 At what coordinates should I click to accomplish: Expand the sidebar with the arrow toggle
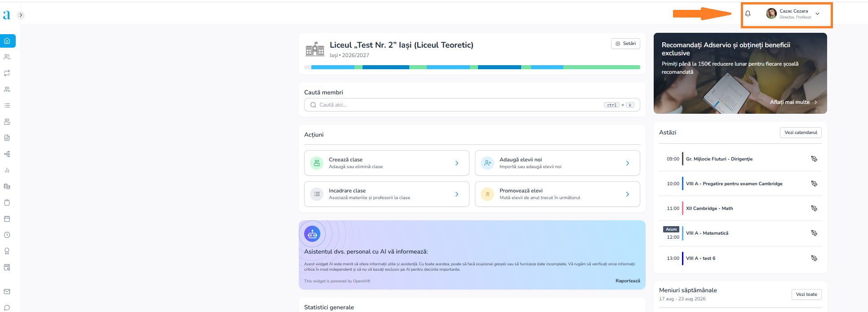coord(21,15)
